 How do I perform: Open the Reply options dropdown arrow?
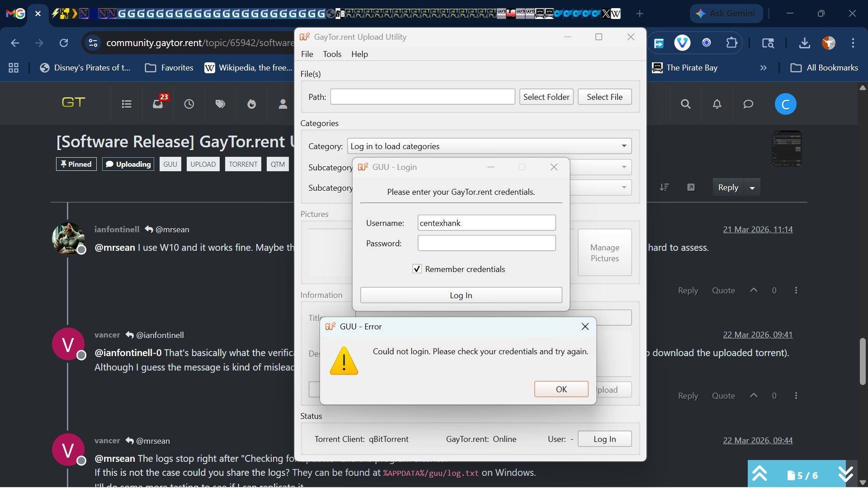pos(752,188)
